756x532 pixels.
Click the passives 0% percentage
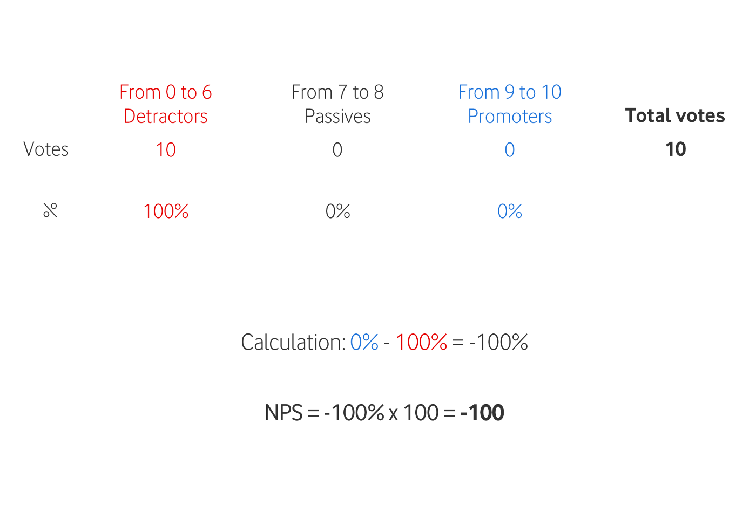(x=338, y=212)
